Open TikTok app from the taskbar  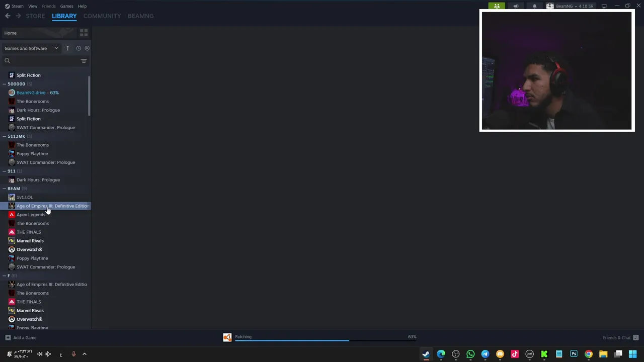(x=515, y=354)
